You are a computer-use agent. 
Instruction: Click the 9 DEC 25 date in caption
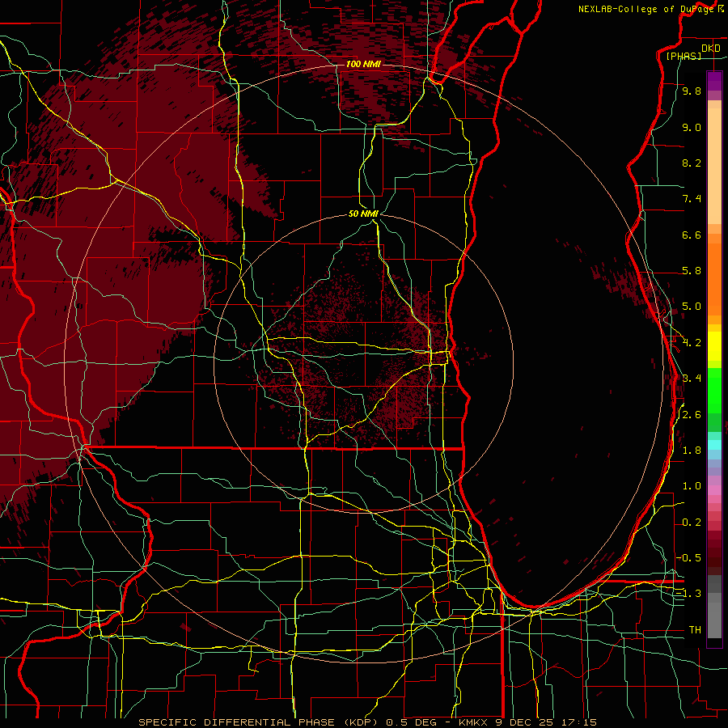524,722
